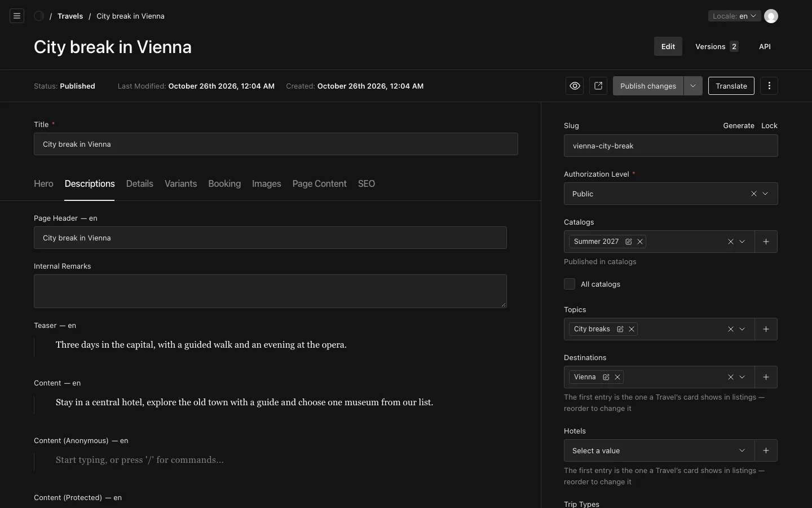
Task: Open preview in new window icon
Action: pos(598,86)
